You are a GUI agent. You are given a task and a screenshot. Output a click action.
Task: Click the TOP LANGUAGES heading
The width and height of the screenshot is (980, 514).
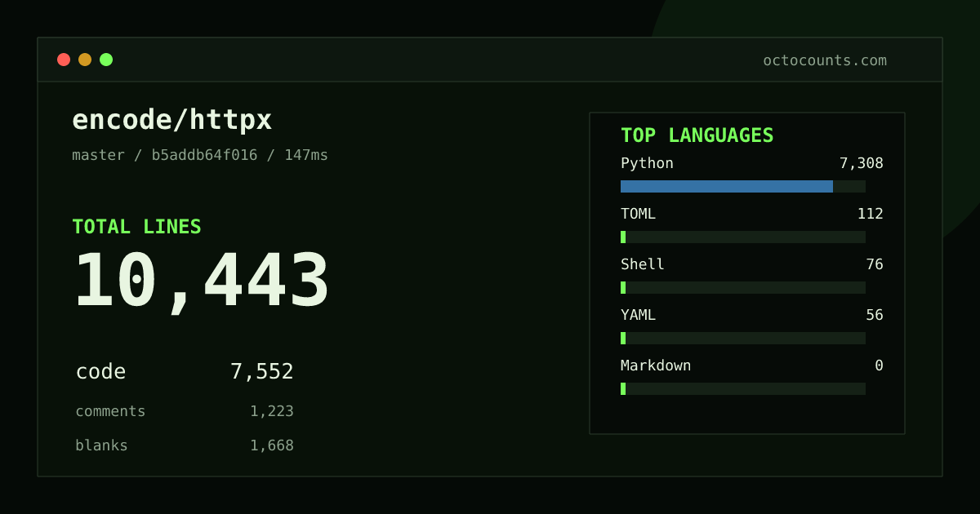coord(697,135)
